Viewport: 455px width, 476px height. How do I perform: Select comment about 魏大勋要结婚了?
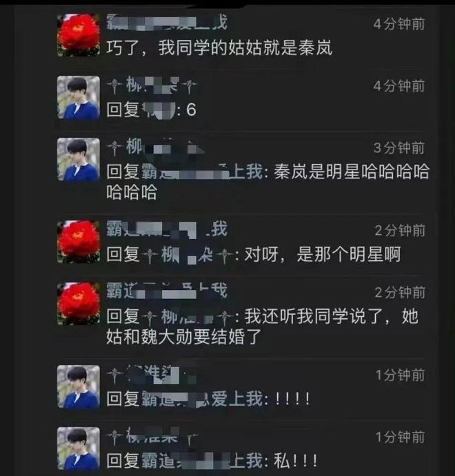coord(263,327)
